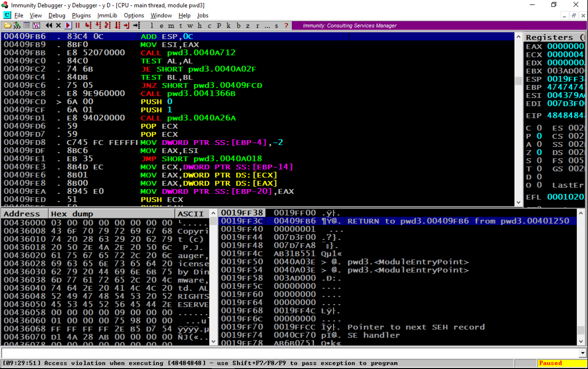
Task: Click the CPU window 'C' system icon
Action: 7,15
